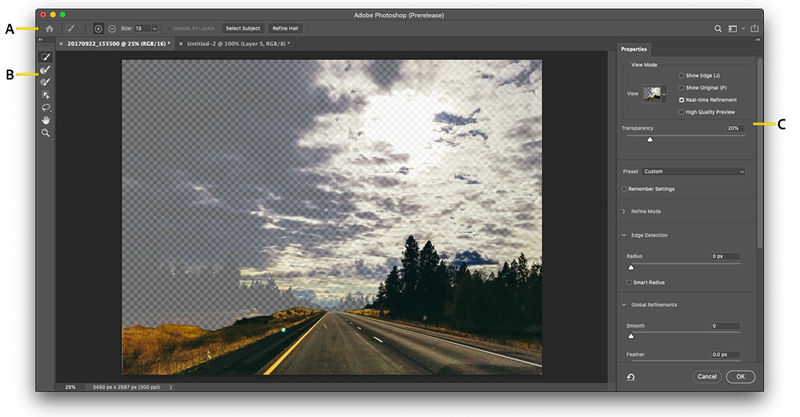Open Search with the magnifier icon
The height and width of the screenshot is (417, 800).
718,29
